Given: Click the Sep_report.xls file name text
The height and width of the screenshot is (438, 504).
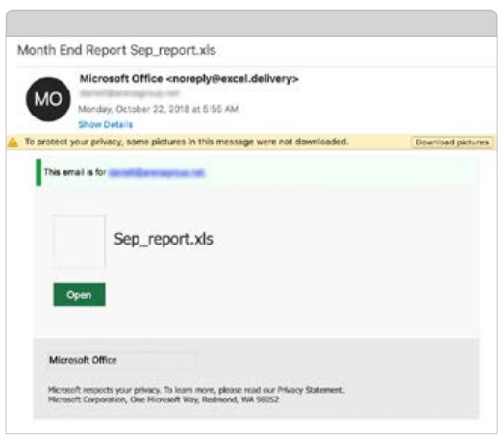Looking at the screenshot, I should pos(164,240).
